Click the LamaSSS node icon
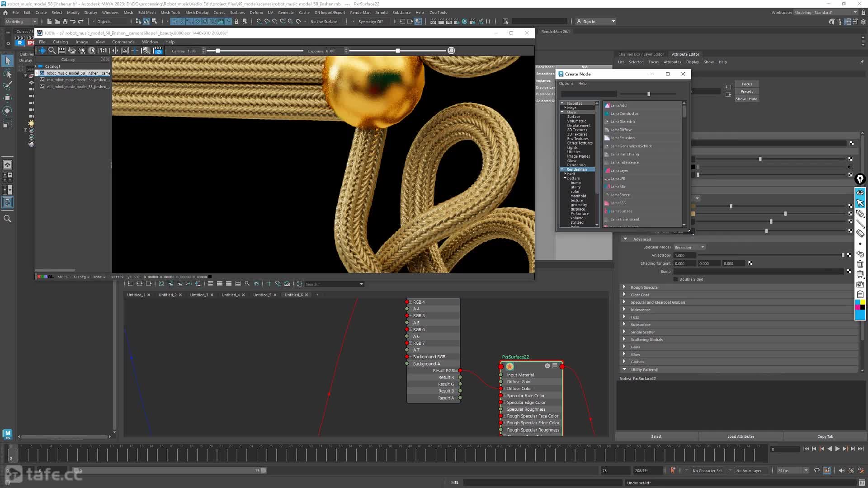Screen dimensions: 868x488 tap(607, 203)
